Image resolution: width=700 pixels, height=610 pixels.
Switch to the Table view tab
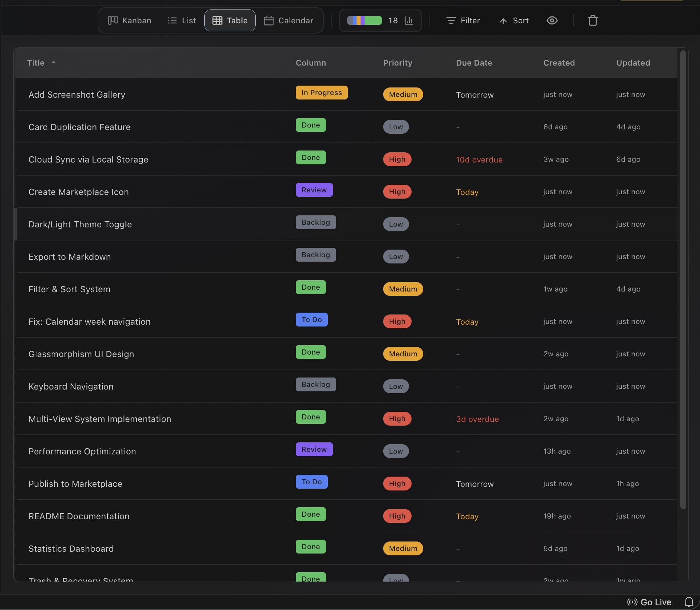point(230,20)
